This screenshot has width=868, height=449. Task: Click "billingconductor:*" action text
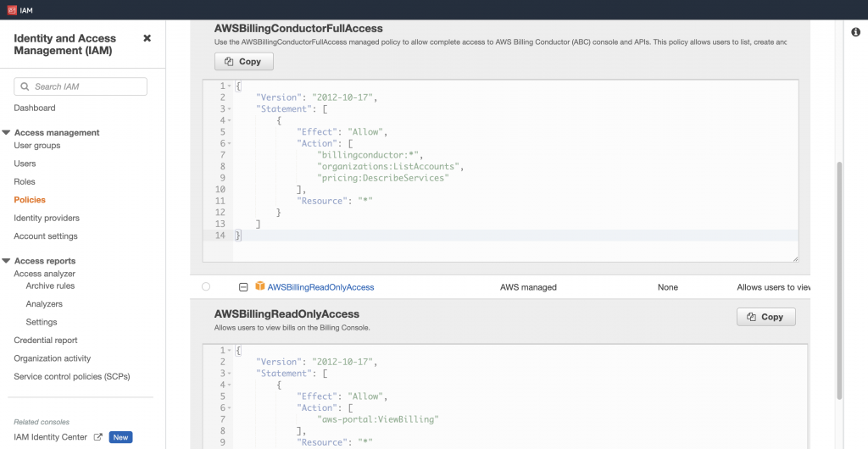(370, 155)
